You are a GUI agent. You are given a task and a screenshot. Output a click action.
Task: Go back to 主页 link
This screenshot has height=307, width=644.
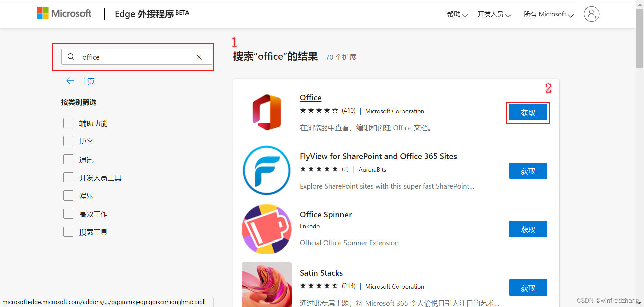click(x=87, y=81)
